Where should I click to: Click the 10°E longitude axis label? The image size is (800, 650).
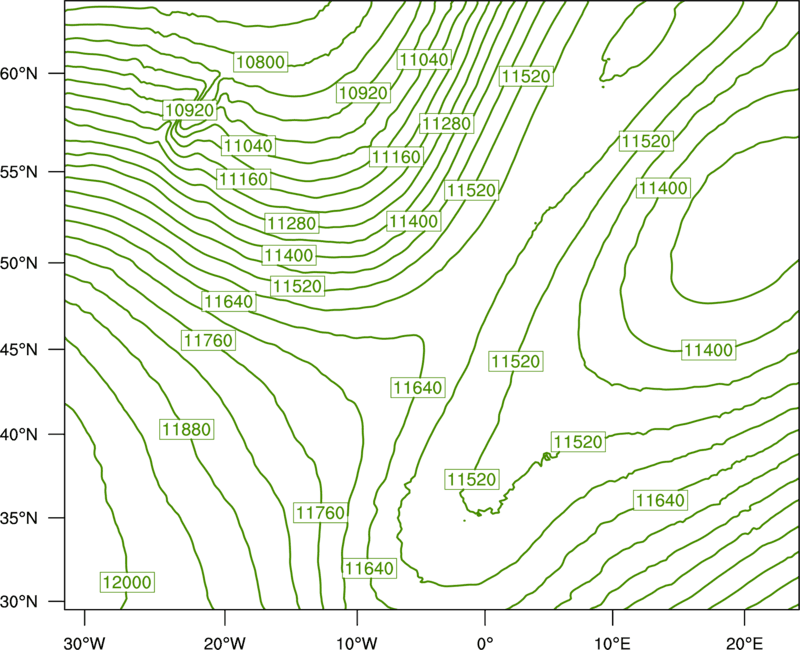pos(612,643)
